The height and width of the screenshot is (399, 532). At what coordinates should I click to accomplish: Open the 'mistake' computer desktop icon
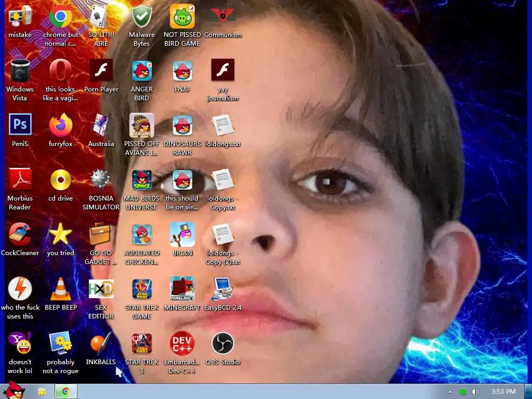click(20, 16)
